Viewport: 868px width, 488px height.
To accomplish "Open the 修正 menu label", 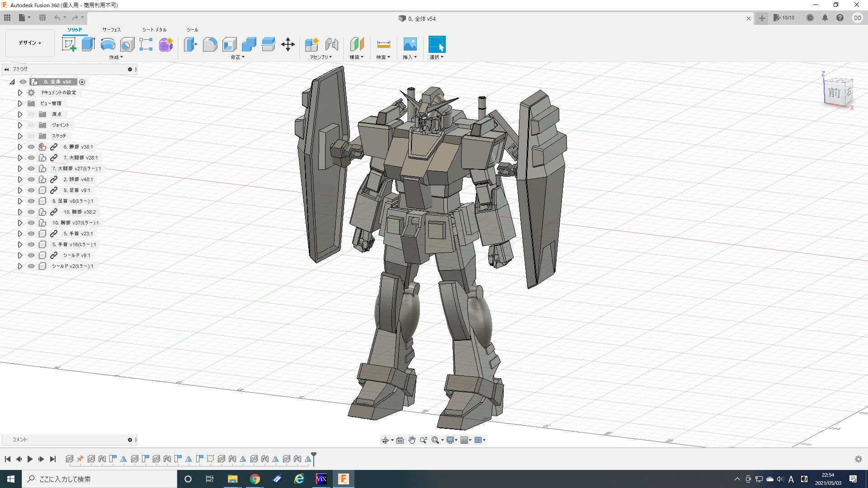I will coord(237,57).
